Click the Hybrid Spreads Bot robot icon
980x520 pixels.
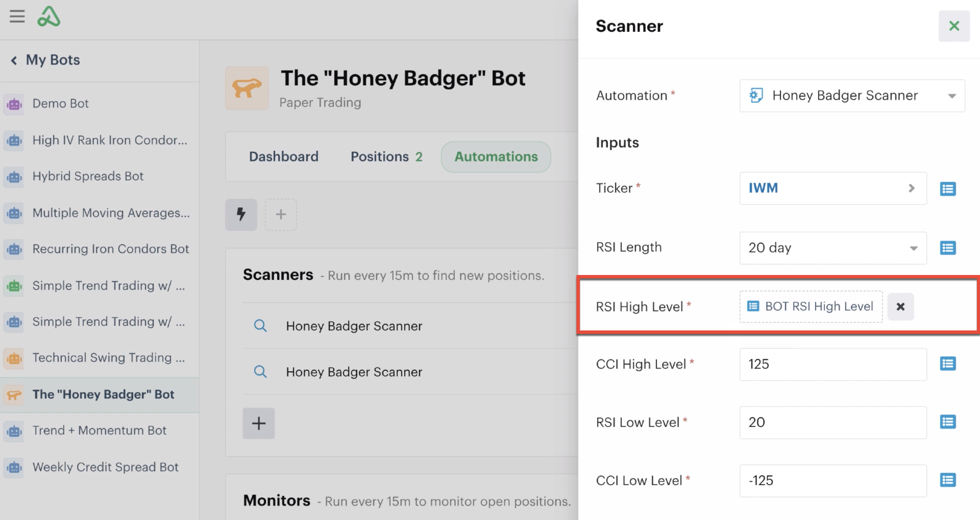coord(14,177)
